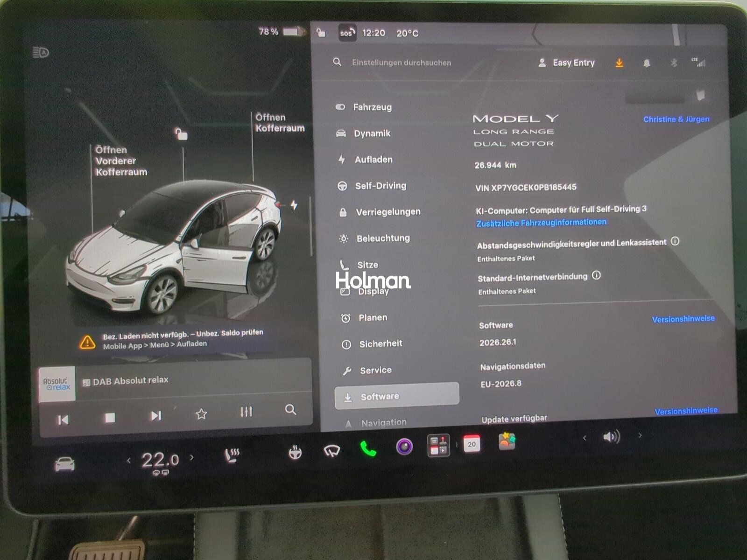This screenshot has height=560, width=747.
Task: Tap the charge port lightning icon
Action: (294, 204)
